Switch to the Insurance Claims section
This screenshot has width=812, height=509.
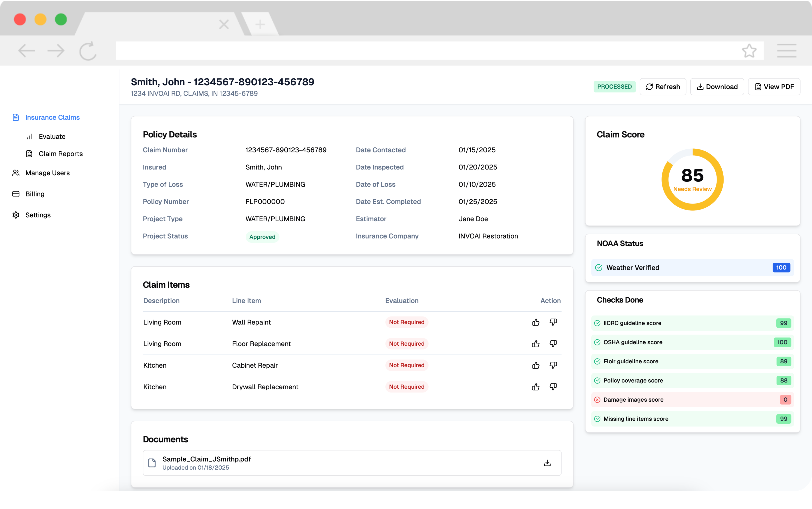[x=52, y=117]
